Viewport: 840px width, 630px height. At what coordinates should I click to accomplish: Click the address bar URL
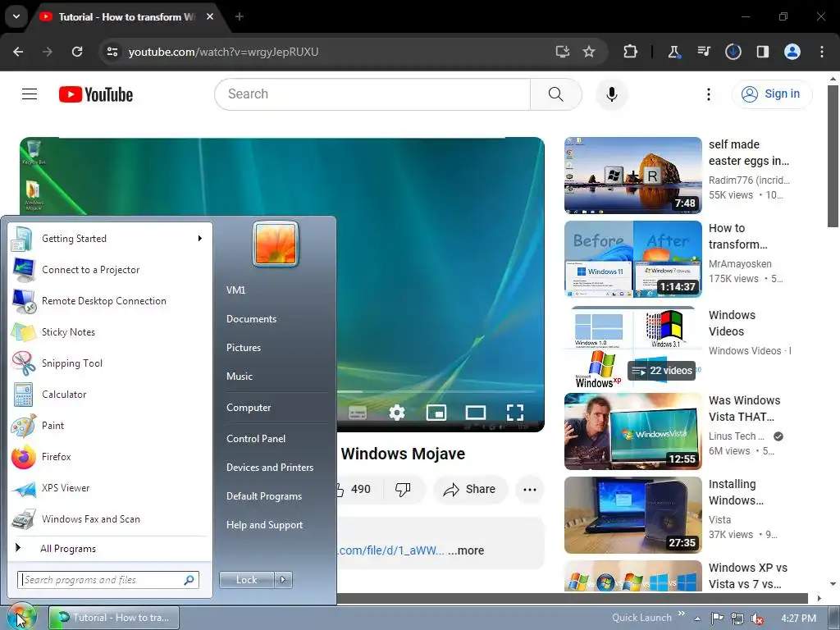[223, 52]
